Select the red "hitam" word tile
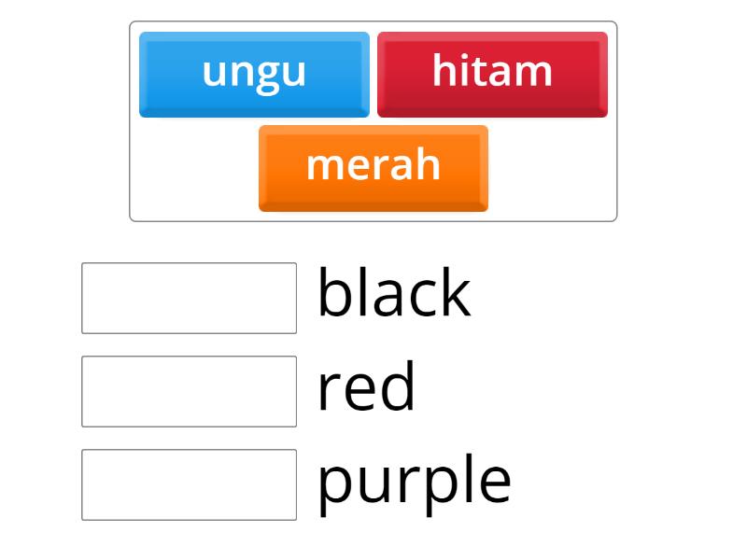747x560 pixels. click(x=492, y=70)
